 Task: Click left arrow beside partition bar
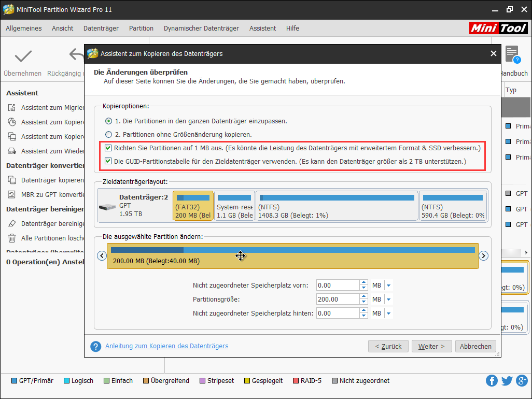point(102,255)
